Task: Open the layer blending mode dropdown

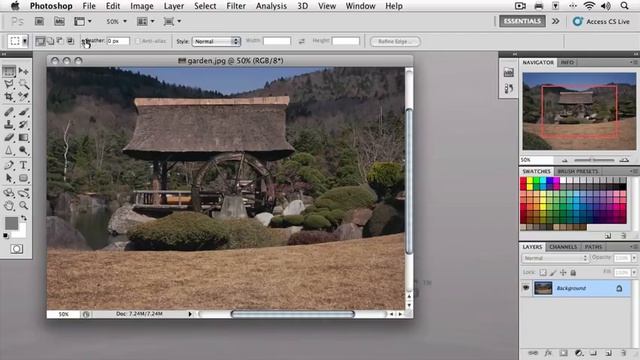Action: coord(555,258)
